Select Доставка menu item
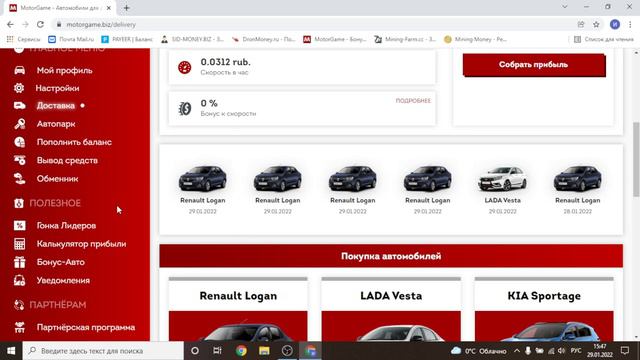 (x=56, y=106)
